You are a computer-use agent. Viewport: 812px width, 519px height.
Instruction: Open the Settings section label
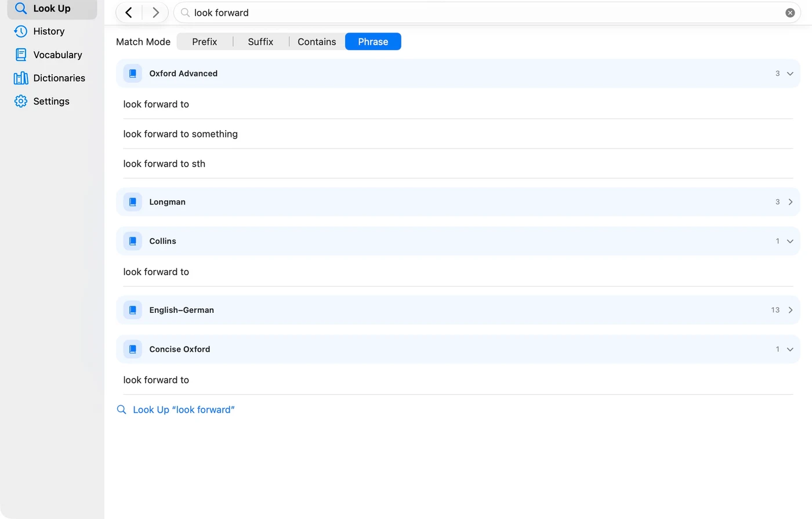pos(51,101)
